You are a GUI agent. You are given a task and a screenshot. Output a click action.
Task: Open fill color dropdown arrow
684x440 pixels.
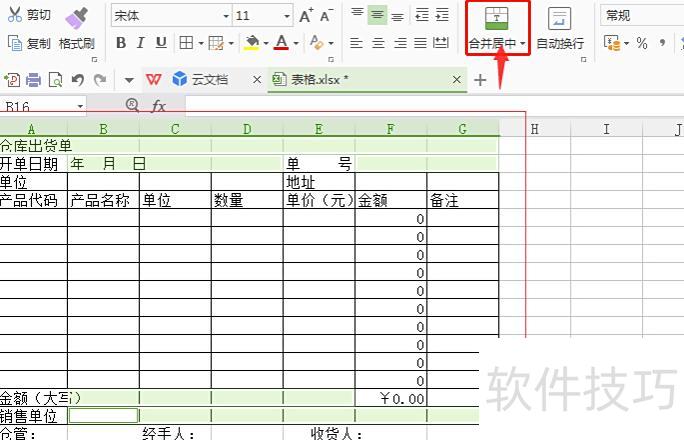(266, 43)
